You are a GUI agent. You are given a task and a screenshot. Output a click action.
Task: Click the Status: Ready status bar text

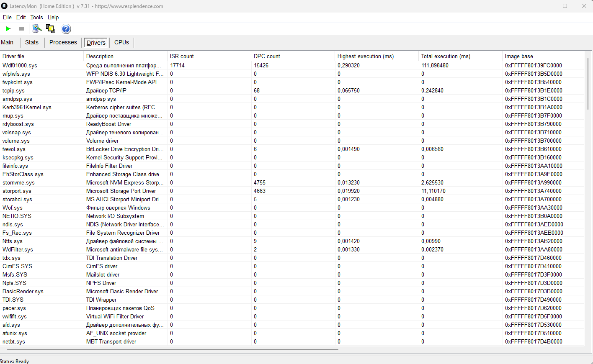(x=15, y=361)
